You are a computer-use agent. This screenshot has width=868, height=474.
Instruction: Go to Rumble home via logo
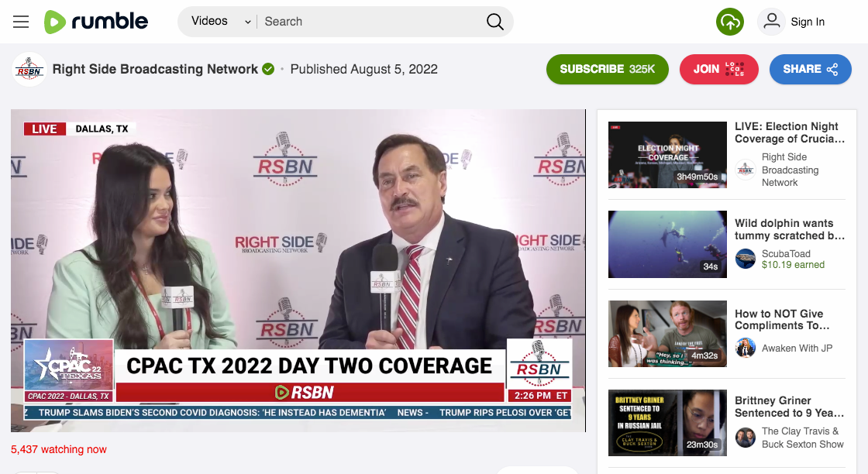tap(96, 22)
